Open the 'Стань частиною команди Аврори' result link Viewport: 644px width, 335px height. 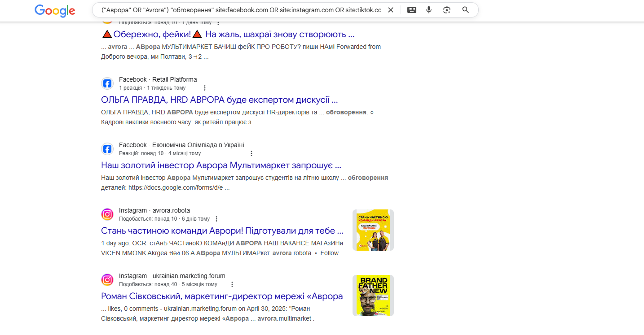(x=222, y=231)
